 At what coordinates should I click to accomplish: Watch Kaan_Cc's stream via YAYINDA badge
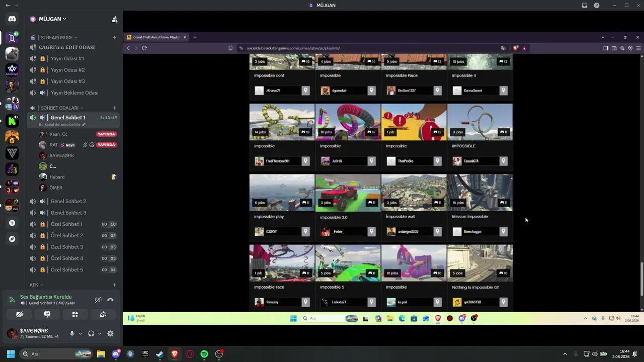[x=106, y=134]
